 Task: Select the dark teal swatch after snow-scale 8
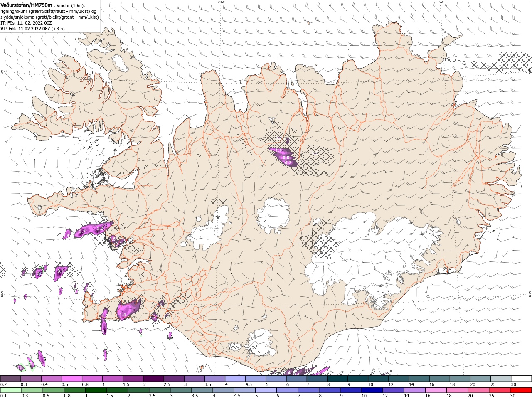pos(337,379)
